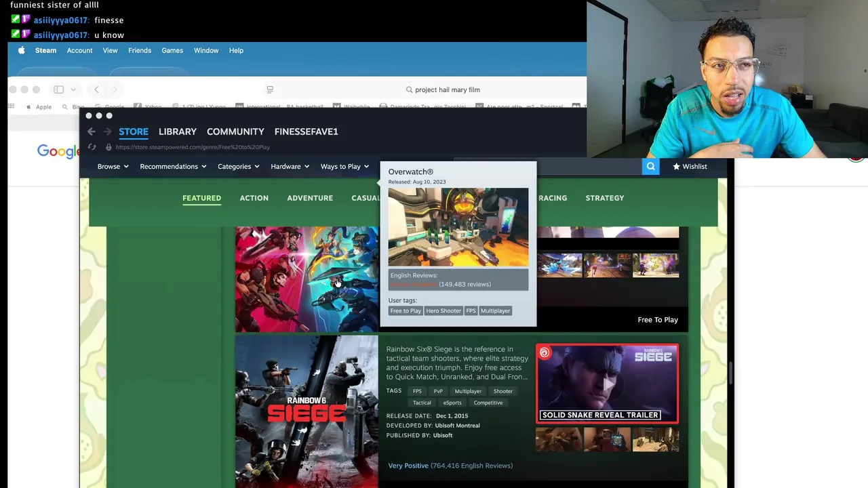Open the Apple menu in the menu bar
This screenshot has width=868, height=488.
coord(21,50)
